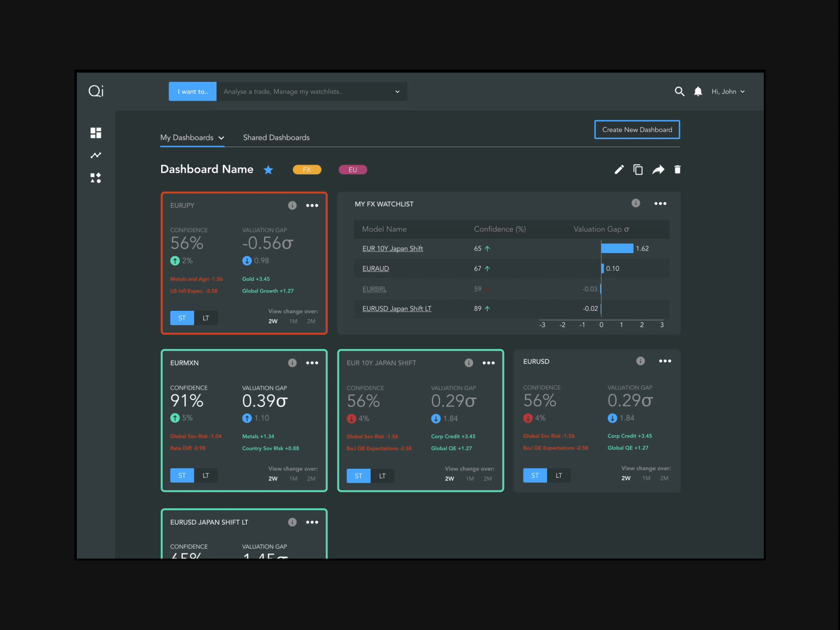Open the EURAUD model link in the watchlist
840x630 pixels.
[x=375, y=268]
